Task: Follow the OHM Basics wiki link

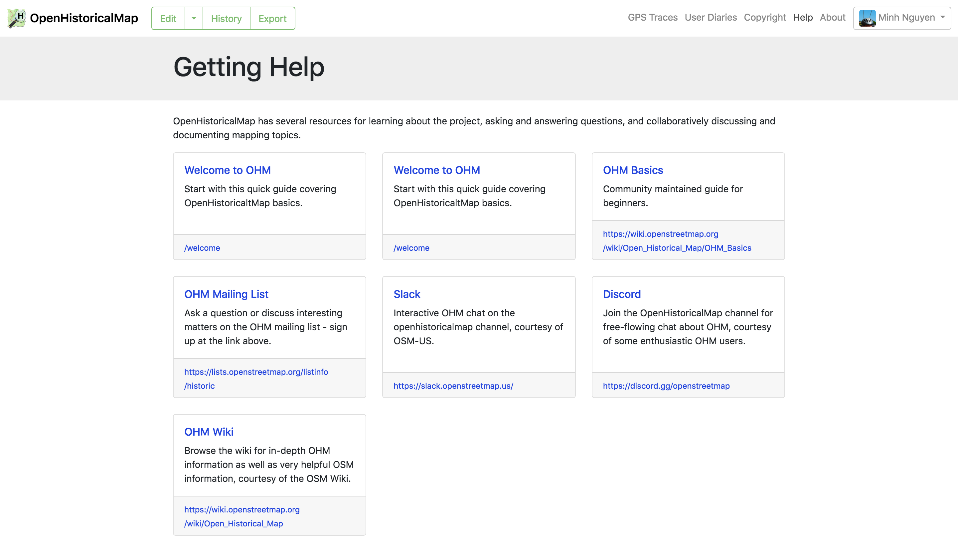Action: [677, 241]
